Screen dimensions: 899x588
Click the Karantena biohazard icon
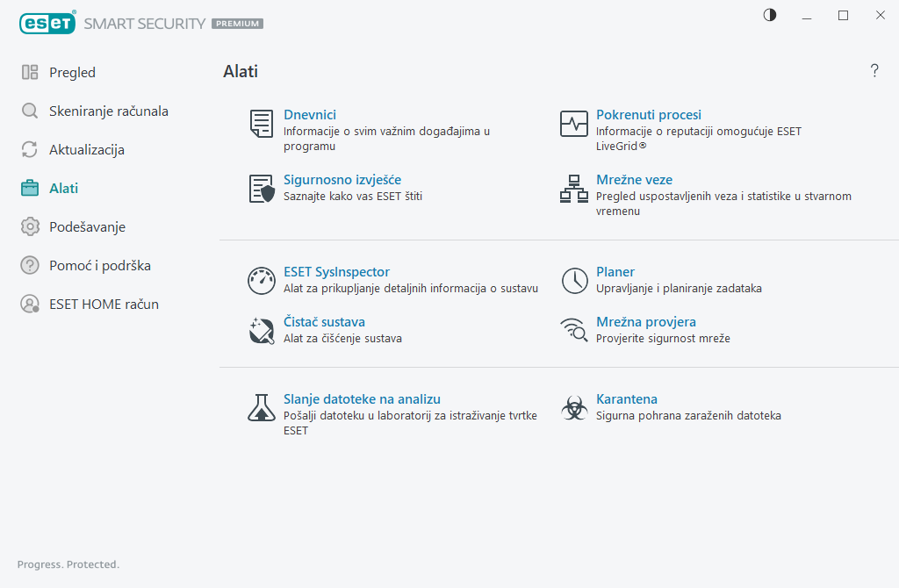pos(574,407)
